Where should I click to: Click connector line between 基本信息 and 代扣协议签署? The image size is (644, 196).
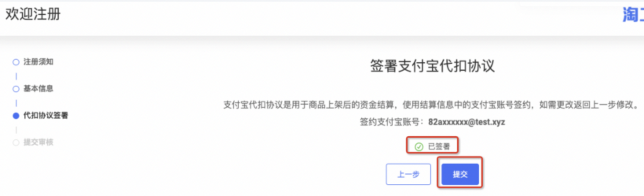coord(16,103)
